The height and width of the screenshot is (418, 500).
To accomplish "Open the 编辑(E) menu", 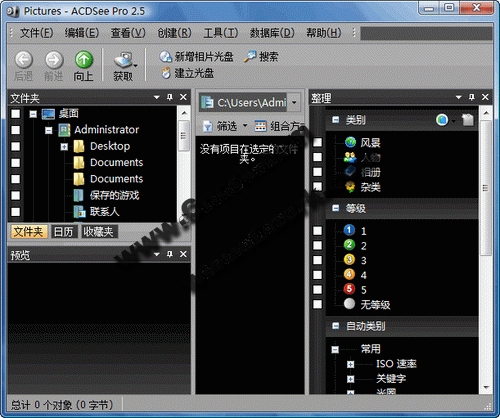I will [x=82, y=33].
